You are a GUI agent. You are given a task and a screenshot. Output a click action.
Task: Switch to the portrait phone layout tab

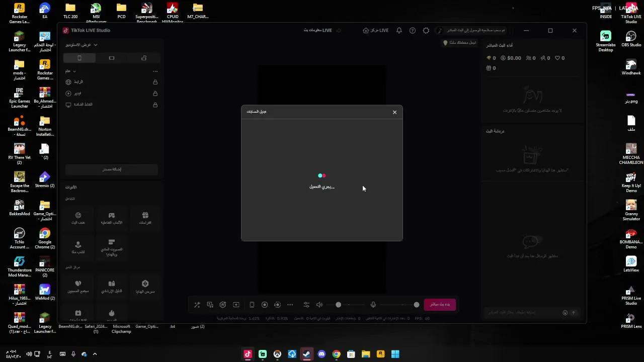pyautogui.click(x=79, y=58)
